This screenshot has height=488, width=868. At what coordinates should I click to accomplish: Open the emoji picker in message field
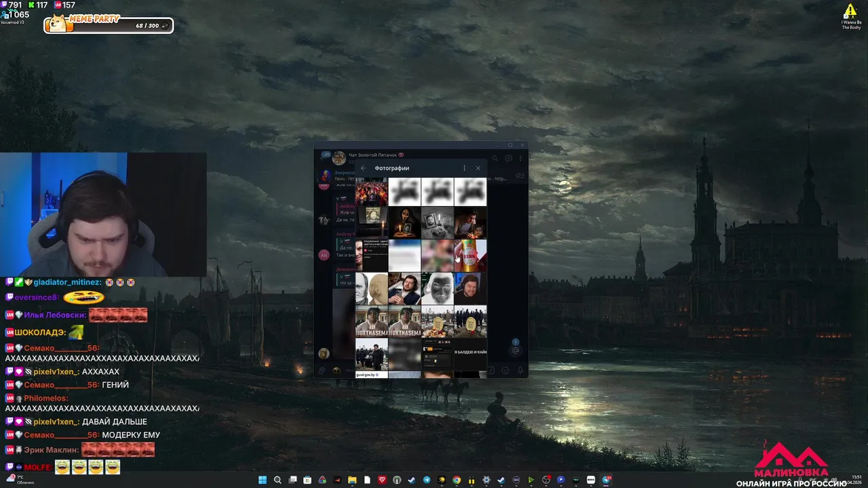point(505,371)
